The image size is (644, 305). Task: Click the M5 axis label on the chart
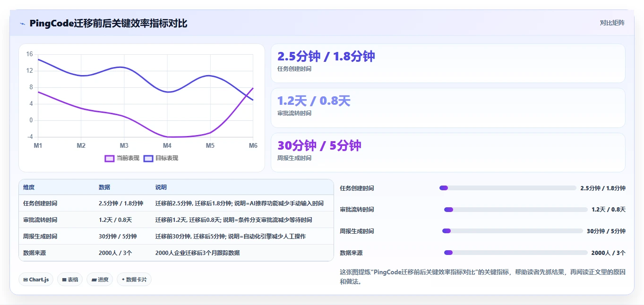[x=210, y=145]
